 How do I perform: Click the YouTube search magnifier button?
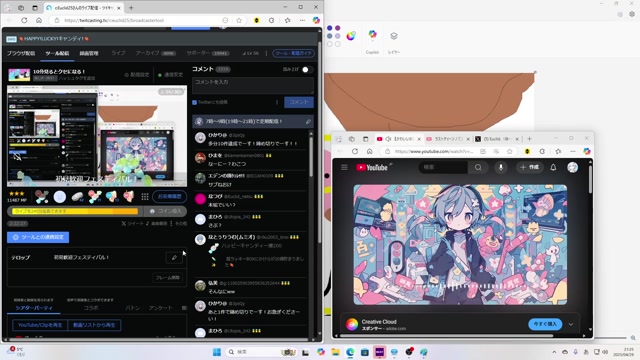pos(478,167)
